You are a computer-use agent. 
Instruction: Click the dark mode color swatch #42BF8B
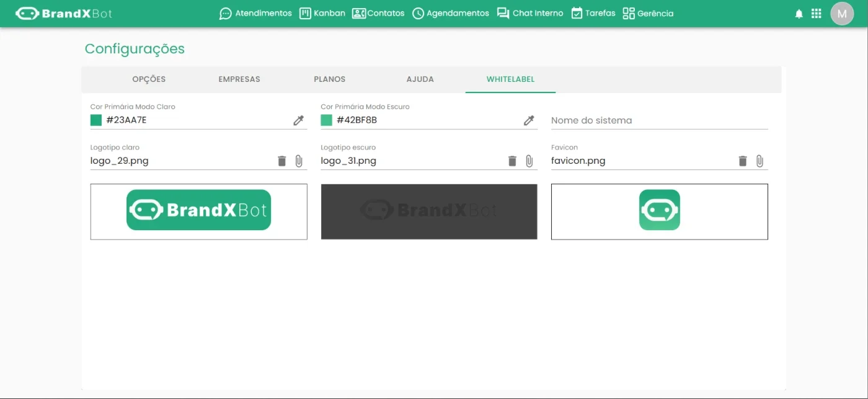click(327, 120)
